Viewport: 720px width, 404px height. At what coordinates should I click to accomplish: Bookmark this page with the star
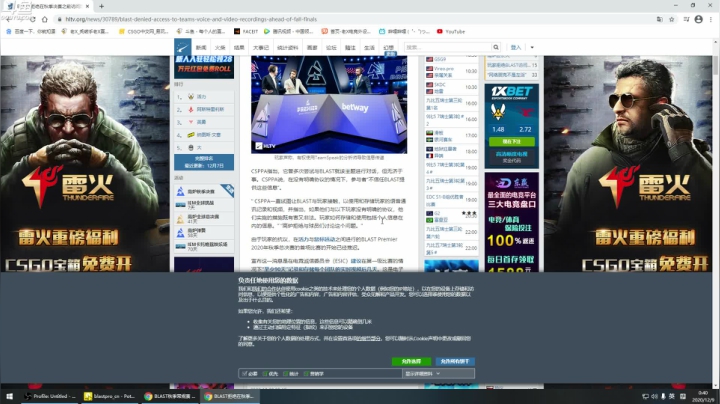click(672, 19)
